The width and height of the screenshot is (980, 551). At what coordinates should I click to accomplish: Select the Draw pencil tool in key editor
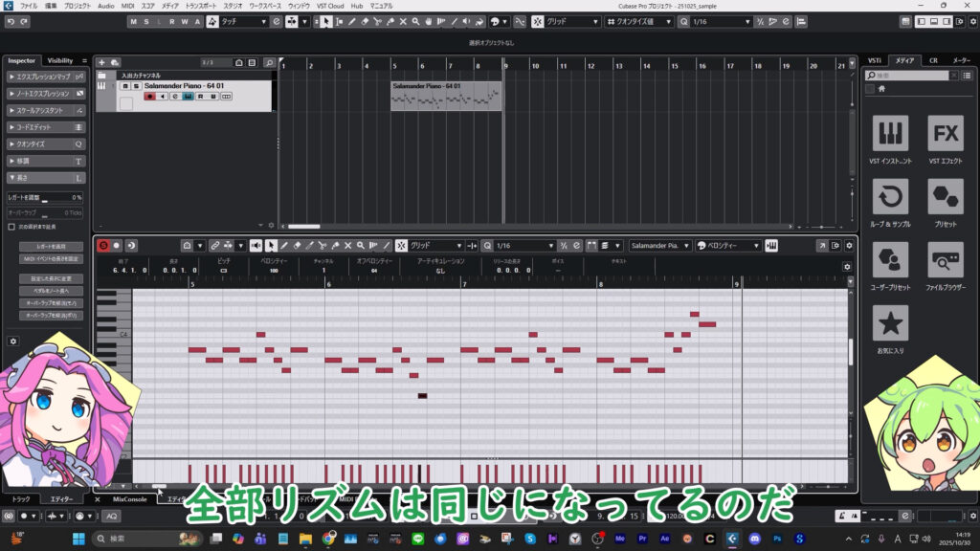(x=284, y=246)
